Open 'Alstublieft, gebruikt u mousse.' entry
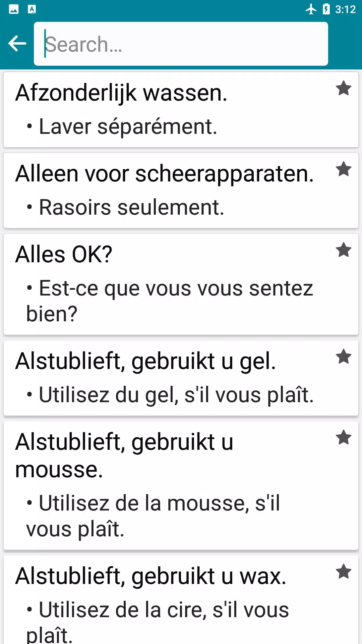This screenshot has width=362, height=644. coord(124,455)
